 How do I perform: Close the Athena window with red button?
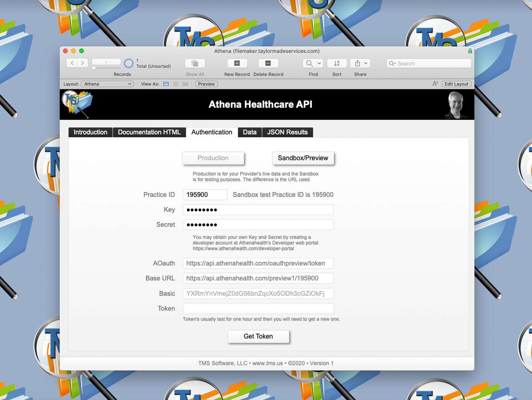click(65, 51)
